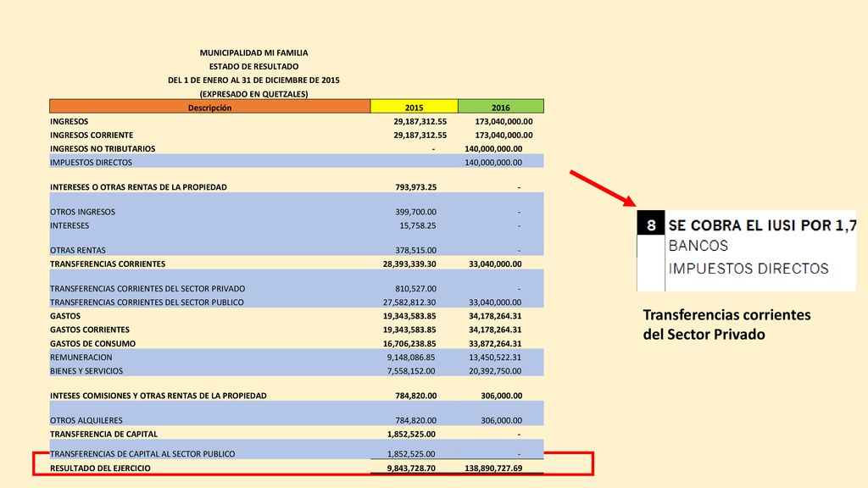
Task: Click the value "15,758.25" for INTERESES
Action: click(x=418, y=225)
